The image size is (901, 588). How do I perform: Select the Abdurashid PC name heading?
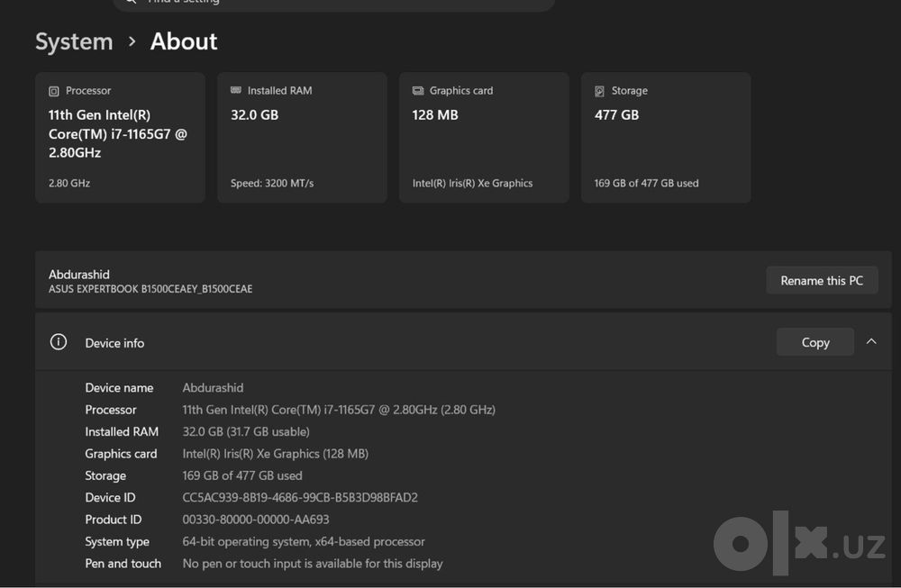(x=78, y=275)
